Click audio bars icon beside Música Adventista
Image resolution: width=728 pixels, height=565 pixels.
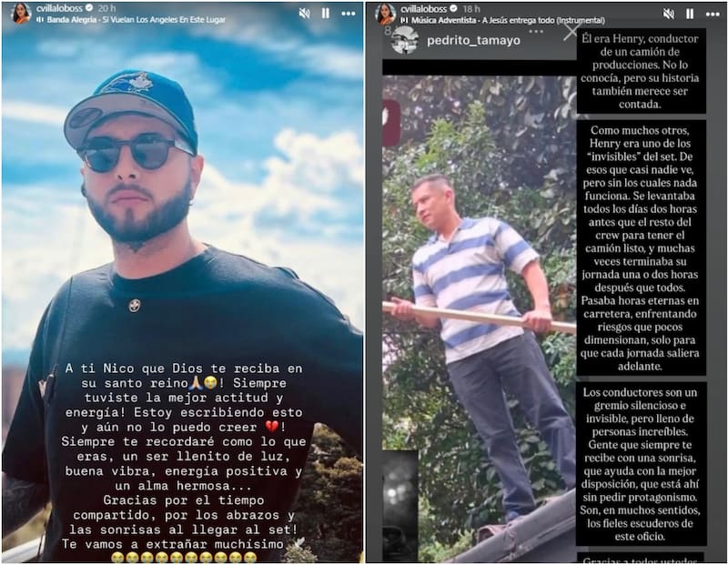pyautogui.click(x=405, y=20)
